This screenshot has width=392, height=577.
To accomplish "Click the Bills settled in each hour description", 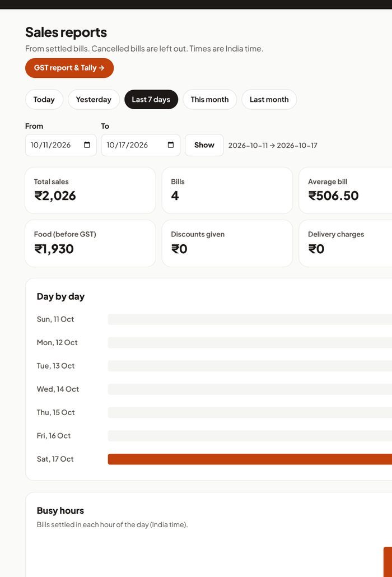I will pyautogui.click(x=112, y=525).
